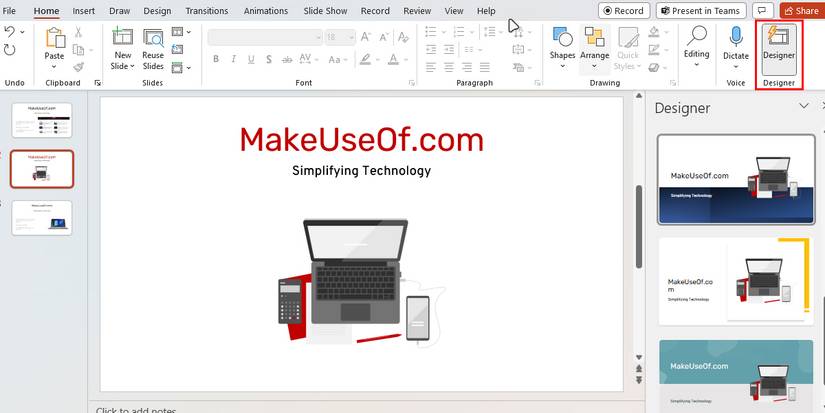Click the Shape Effects icon

coord(653,67)
